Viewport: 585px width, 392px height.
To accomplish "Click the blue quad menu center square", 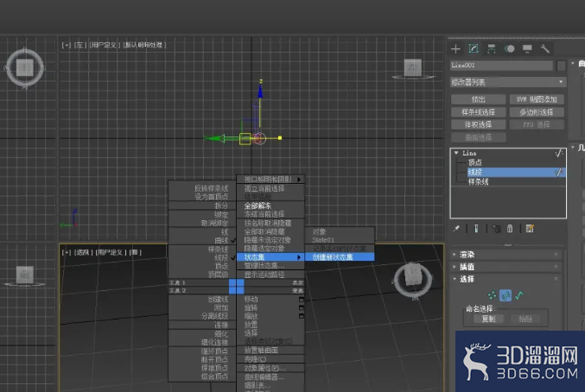I will [236, 287].
